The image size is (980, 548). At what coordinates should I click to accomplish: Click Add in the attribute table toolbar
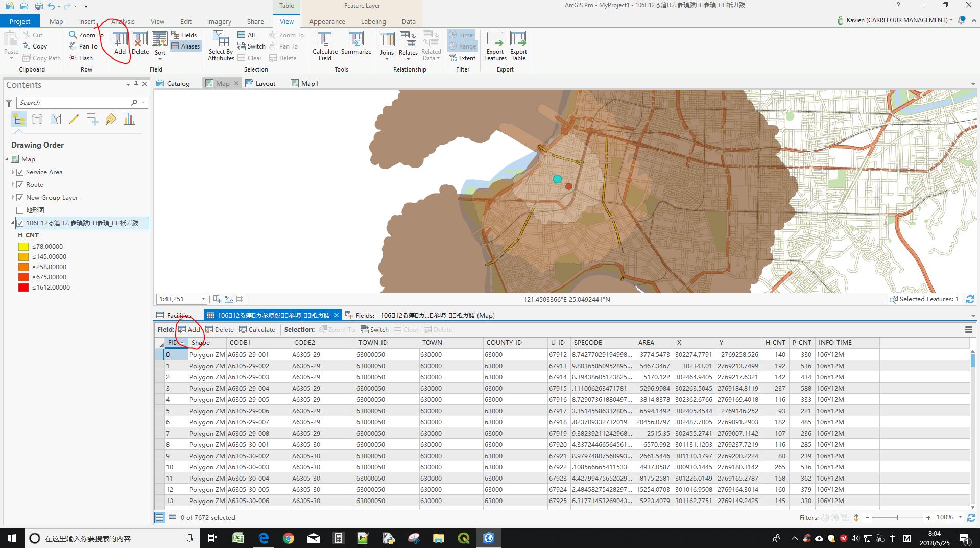click(x=189, y=329)
